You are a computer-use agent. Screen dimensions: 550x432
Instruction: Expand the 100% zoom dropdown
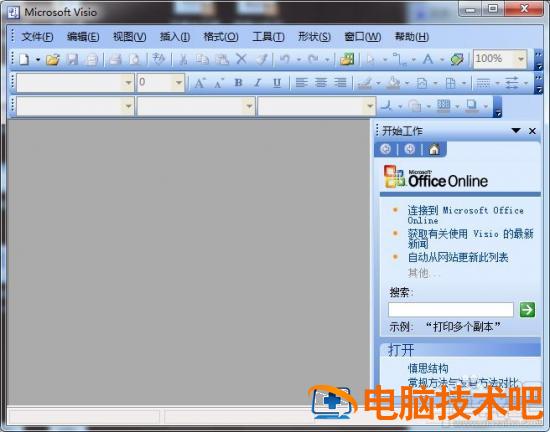pyautogui.click(x=521, y=59)
